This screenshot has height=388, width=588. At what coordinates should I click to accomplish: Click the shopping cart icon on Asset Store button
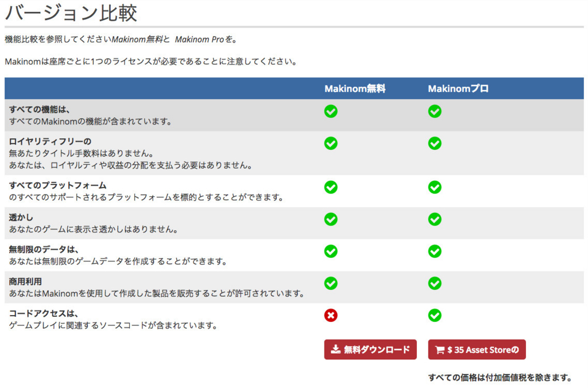(439, 350)
